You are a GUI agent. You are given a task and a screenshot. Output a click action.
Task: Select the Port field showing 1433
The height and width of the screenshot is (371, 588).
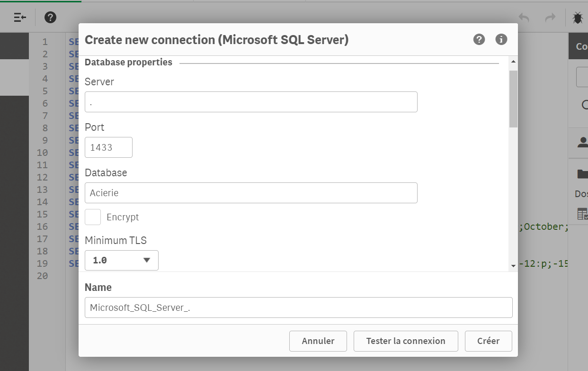point(108,147)
